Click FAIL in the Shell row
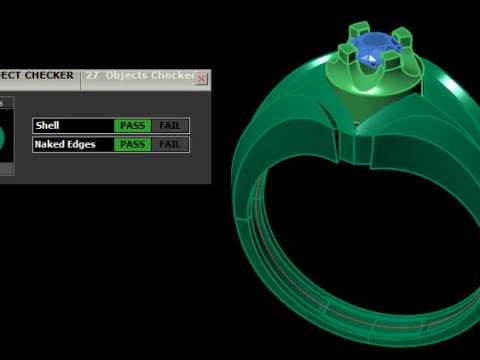 coord(170,126)
